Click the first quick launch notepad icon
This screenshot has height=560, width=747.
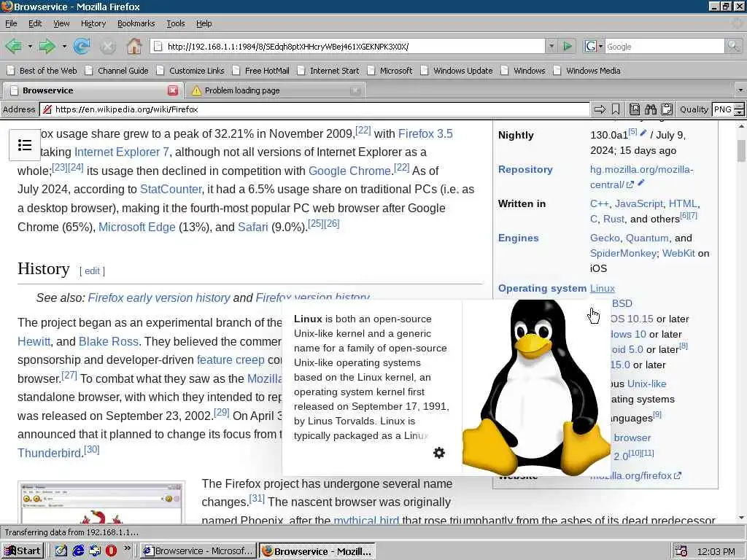coord(61,551)
